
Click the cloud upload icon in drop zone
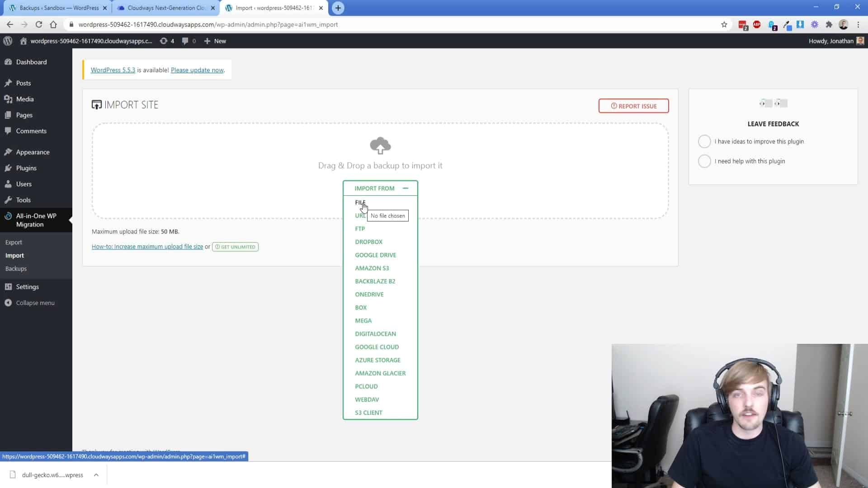[380, 145]
